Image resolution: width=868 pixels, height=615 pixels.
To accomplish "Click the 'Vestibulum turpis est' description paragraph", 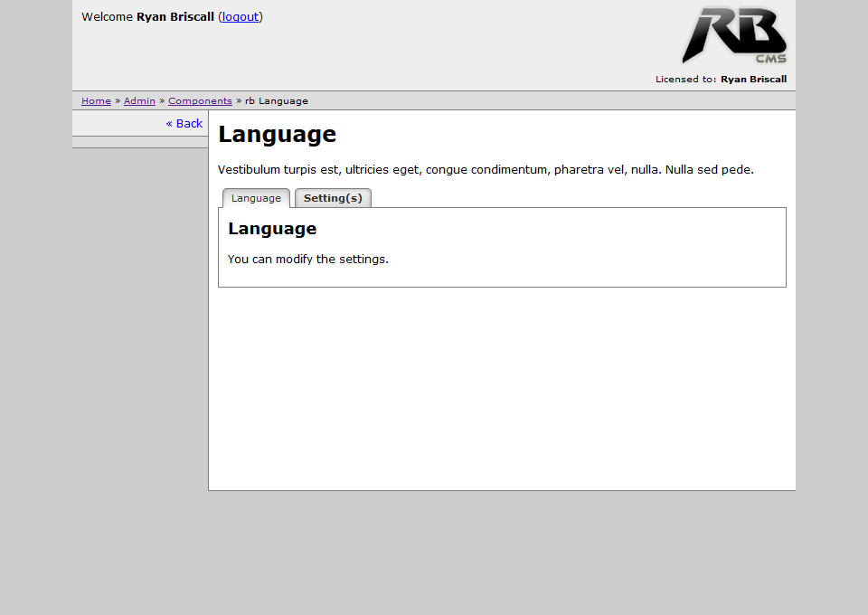I will coord(486,169).
